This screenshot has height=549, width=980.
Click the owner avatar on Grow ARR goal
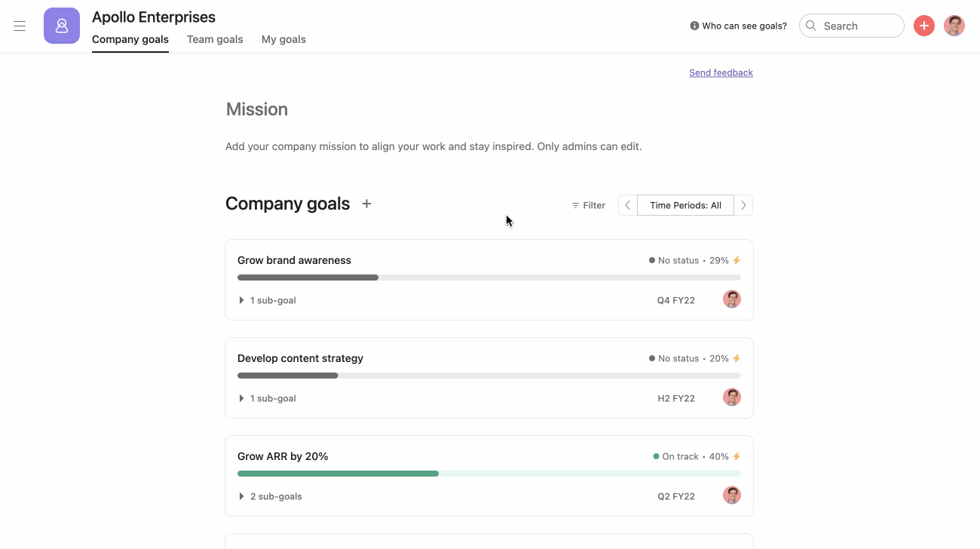[x=731, y=495]
